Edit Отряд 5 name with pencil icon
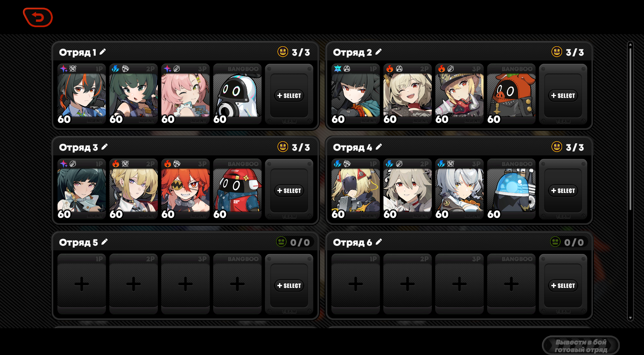Image resolution: width=644 pixels, height=355 pixels. pyautogui.click(x=104, y=242)
